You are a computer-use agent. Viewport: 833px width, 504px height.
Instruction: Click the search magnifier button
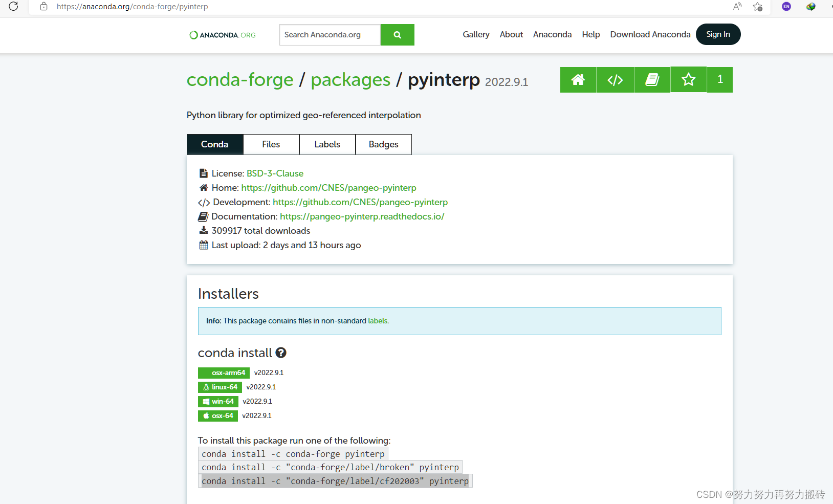[397, 34]
